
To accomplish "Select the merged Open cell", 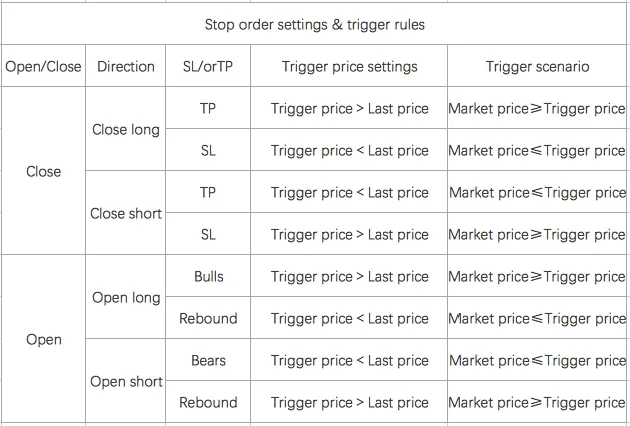I will point(44,340).
